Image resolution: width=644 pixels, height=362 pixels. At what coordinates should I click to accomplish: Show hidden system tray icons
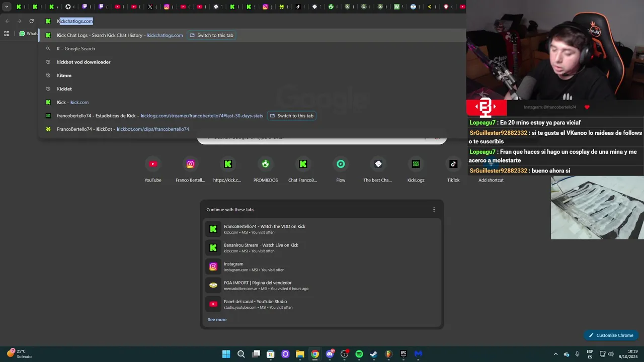tap(555, 354)
